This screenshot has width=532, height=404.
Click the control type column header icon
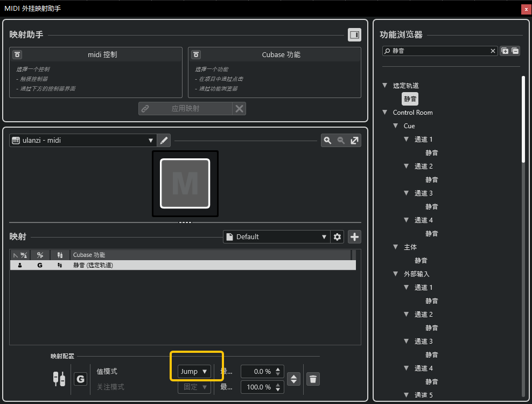tap(60, 255)
